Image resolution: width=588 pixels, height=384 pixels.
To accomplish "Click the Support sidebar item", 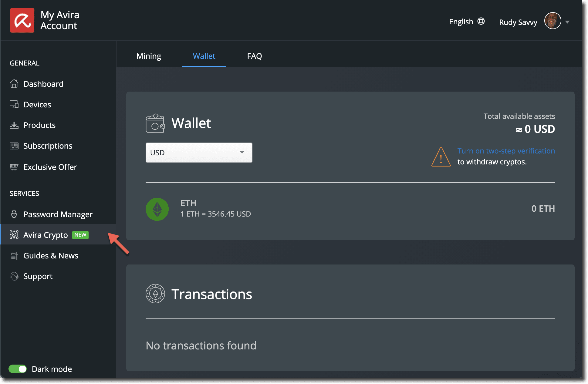I will pos(38,276).
